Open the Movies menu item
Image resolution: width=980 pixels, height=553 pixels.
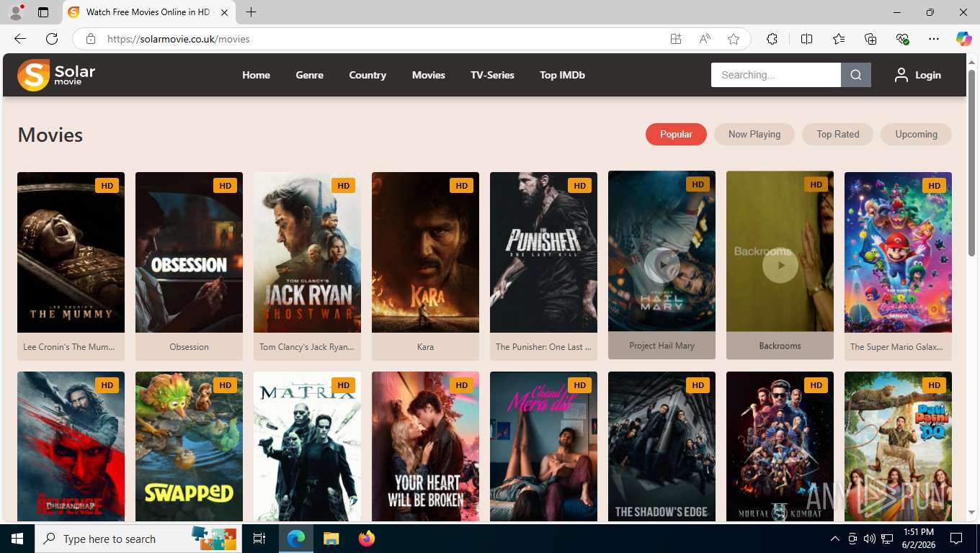428,75
